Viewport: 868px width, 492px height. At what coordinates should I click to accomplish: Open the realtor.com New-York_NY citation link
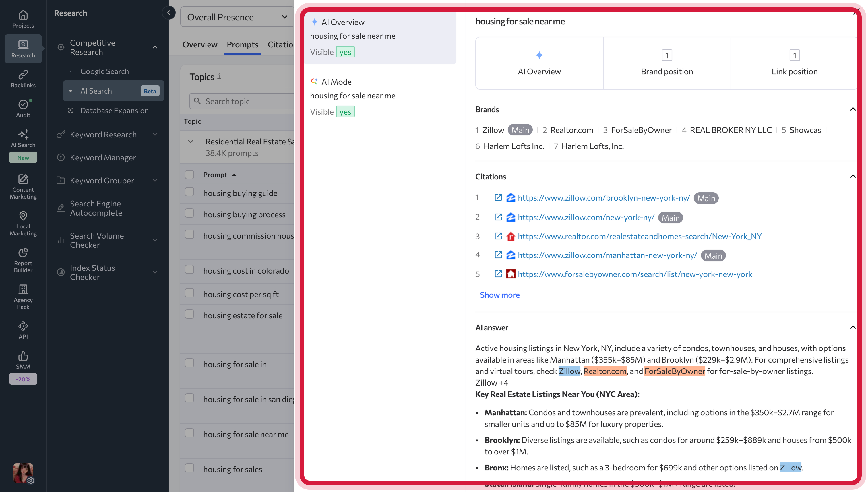point(640,236)
